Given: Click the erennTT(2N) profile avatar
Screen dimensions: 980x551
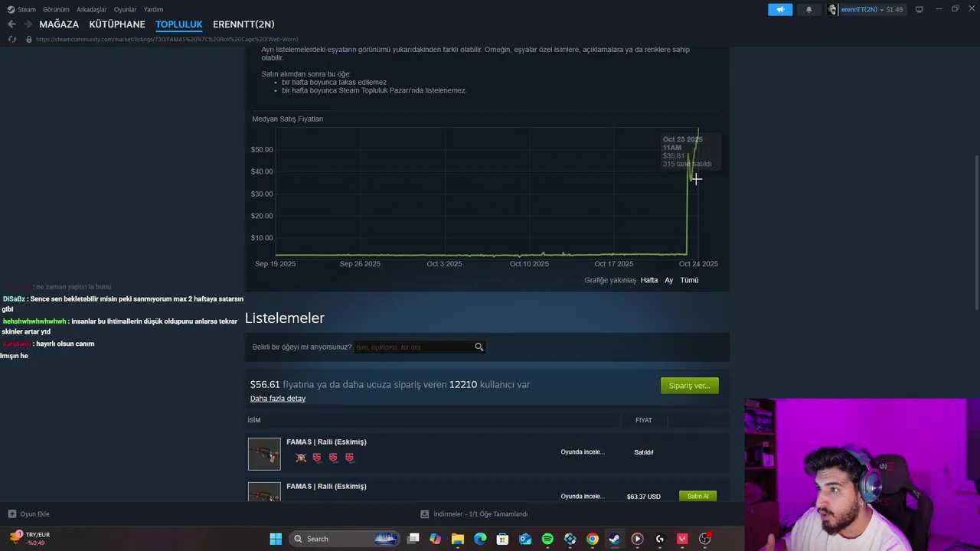Looking at the screenshot, I should pos(832,9).
